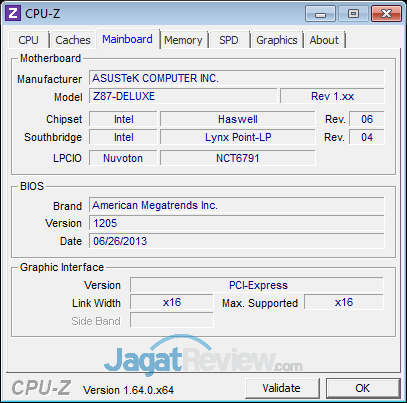Image resolution: width=407 pixels, height=403 pixels.
Task: Close the CPU-Z window
Action: [386, 14]
